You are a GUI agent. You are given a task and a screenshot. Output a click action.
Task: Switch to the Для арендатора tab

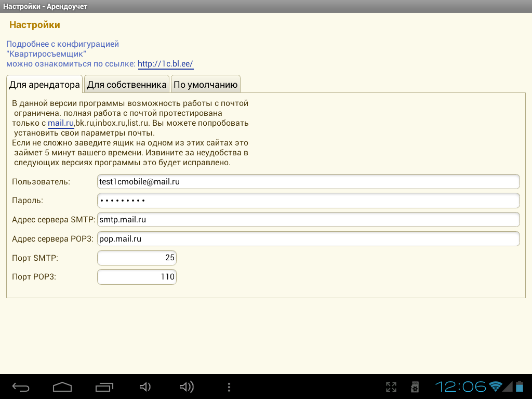45,85
